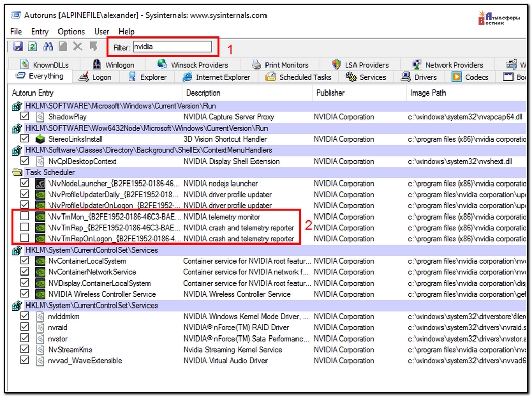Click the nvlddmkm file icon

click(40, 317)
